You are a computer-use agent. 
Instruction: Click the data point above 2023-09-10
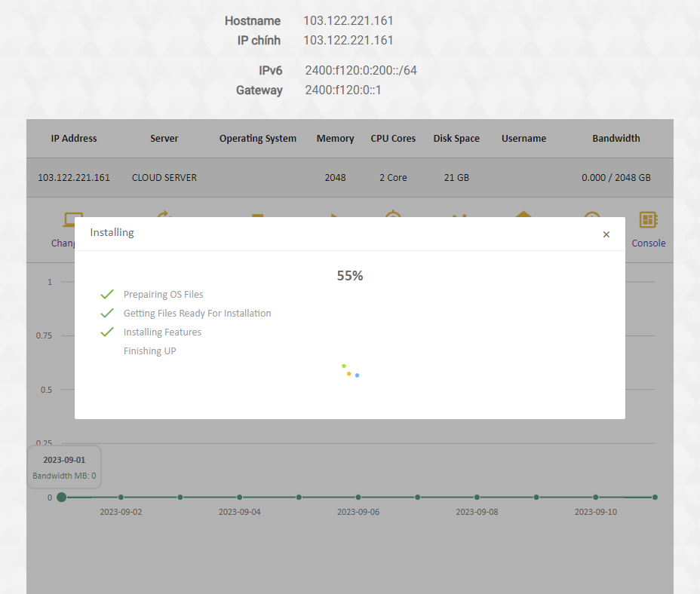click(596, 498)
